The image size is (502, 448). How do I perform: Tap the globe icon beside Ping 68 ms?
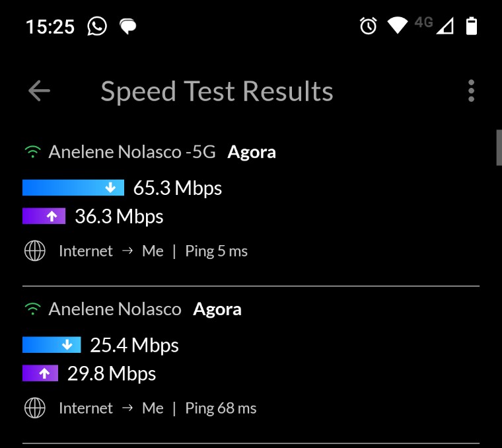[34, 408]
